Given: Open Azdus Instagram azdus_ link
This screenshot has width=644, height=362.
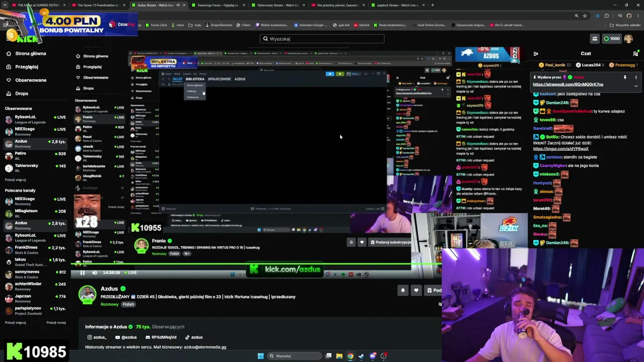Looking at the screenshot, I should pos(97,337).
